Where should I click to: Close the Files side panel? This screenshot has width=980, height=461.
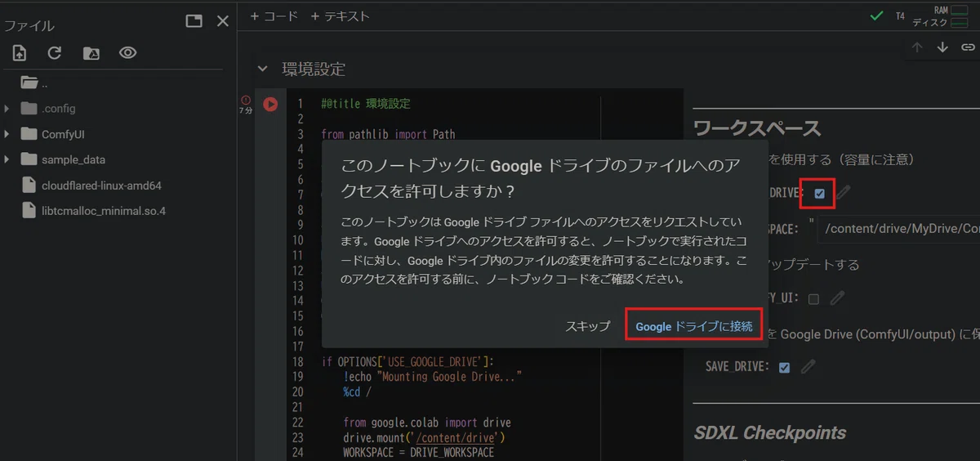pos(222,21)
